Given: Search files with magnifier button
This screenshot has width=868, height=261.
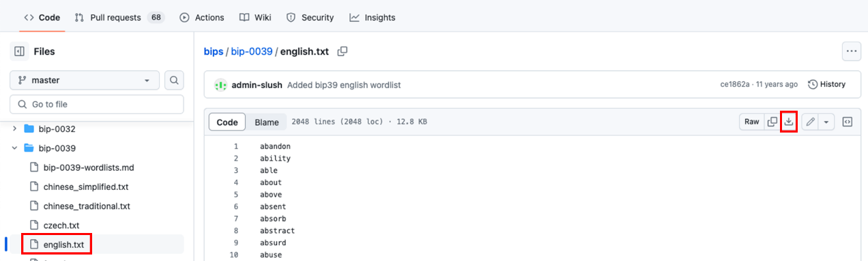Looking at the screenshot, I should (175, 80).
